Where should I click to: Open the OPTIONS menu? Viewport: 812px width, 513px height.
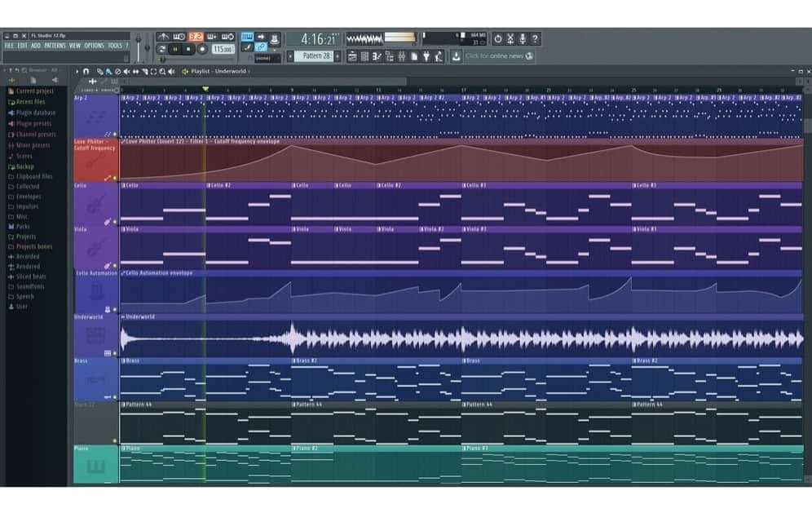[x=94, y=46]
